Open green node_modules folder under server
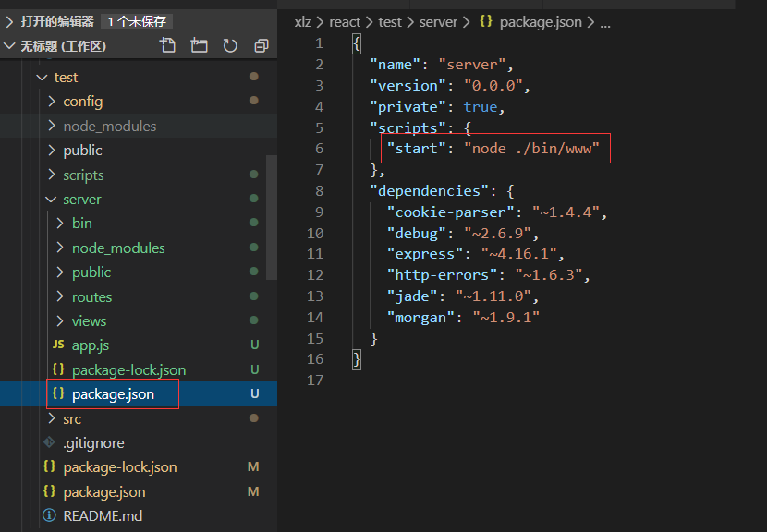 (x=118, y=248)
